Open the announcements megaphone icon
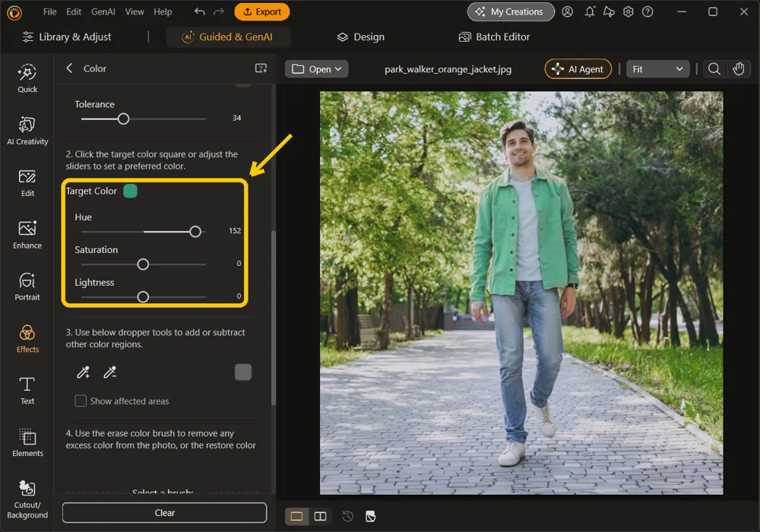 point(609,11)
